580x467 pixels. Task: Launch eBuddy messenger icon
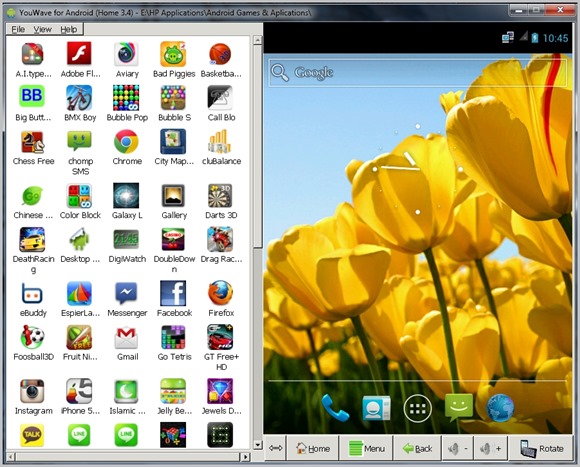click(32, 294)
